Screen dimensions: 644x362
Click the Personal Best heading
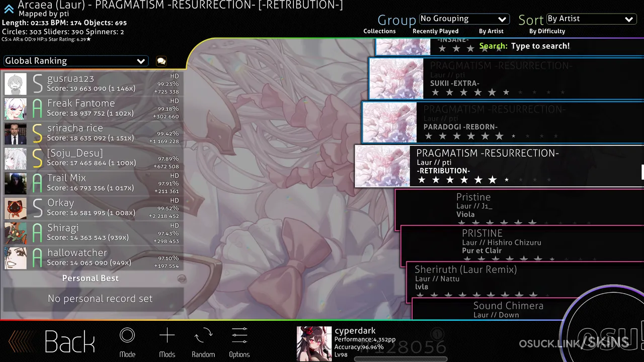(91, 279)
